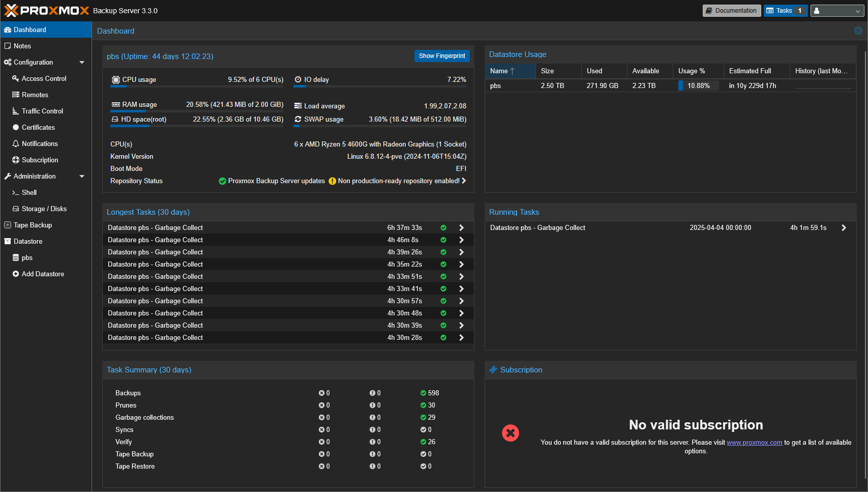
Task: Launch the Shell terminal
Action: point(29,192)
